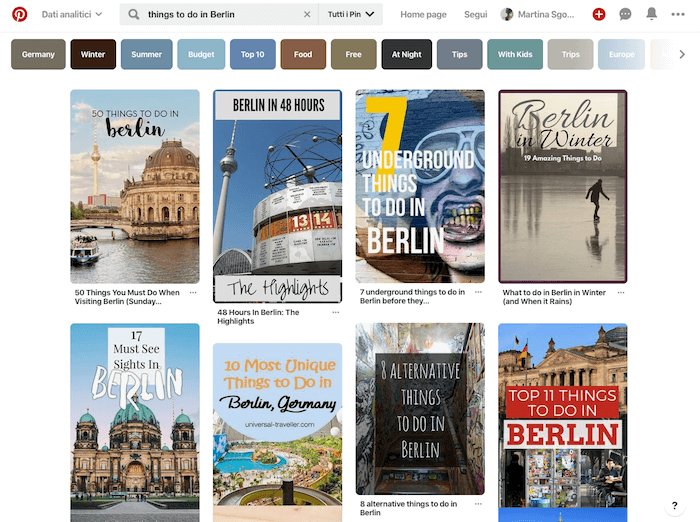The height and width of the screenshot is (522, 700).
Task: Open the notifications bell icon
Action: [651, 14]
